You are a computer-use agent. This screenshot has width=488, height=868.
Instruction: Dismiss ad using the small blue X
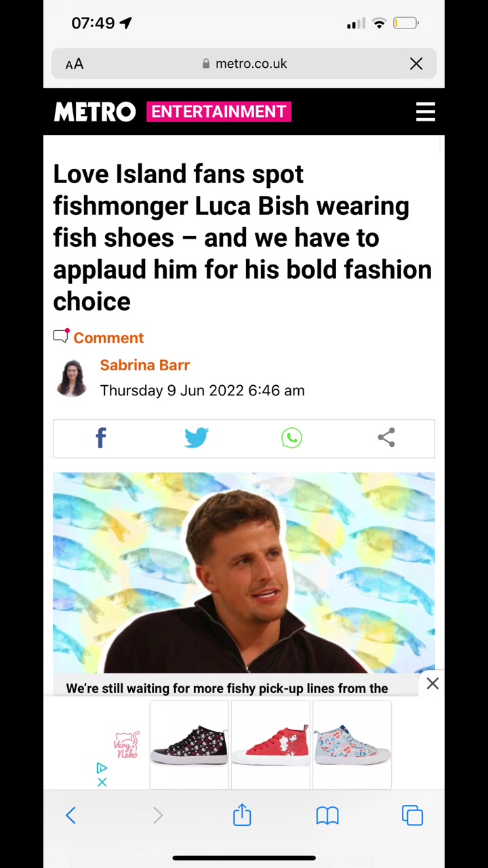[102, 782]
